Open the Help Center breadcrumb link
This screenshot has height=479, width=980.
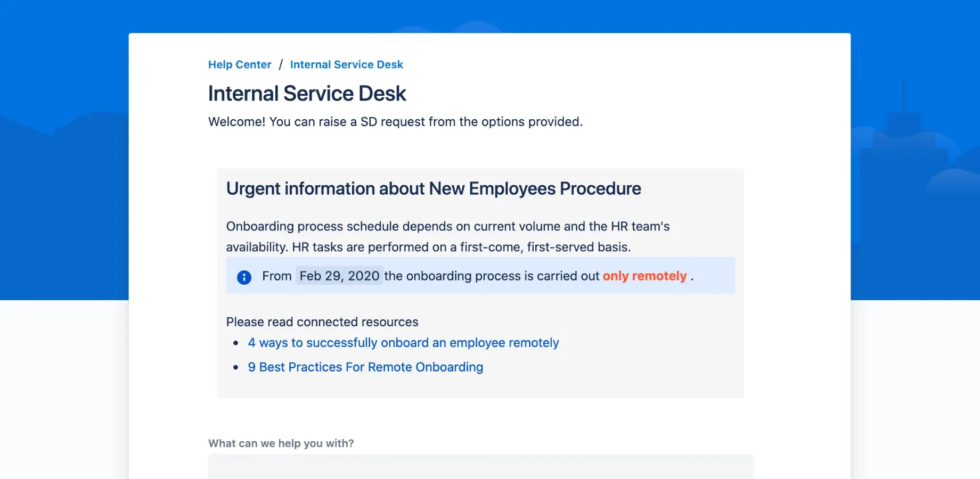pyautogui.click(x=240, y=64)
